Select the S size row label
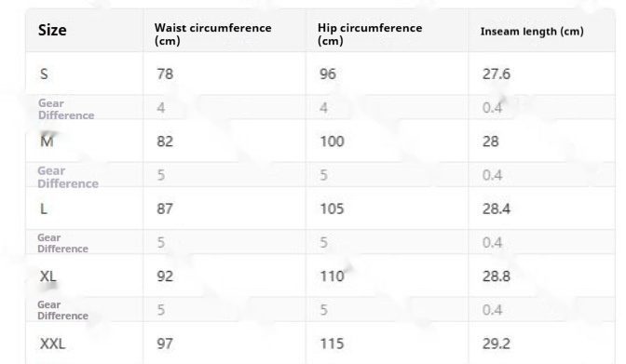This screenshot has height=364, width=626. tap(44, 74)
